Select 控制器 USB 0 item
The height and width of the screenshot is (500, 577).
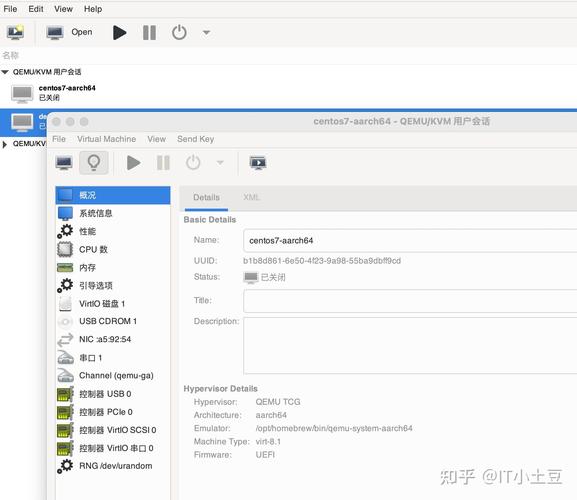[x=113, y=394]
